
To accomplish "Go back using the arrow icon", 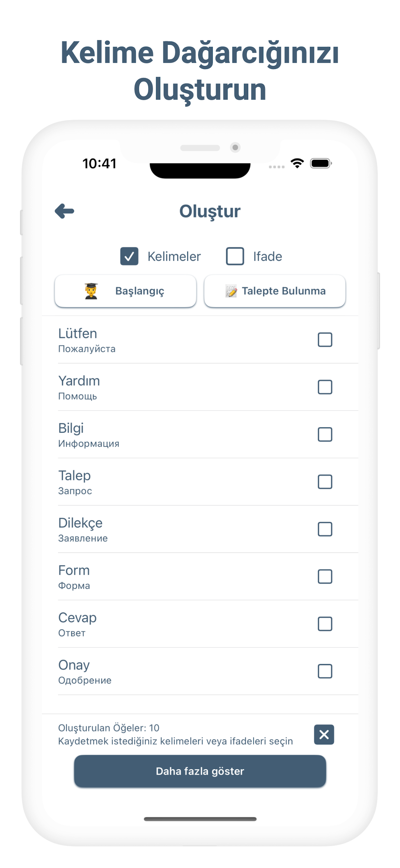I will tap(65, 211).
